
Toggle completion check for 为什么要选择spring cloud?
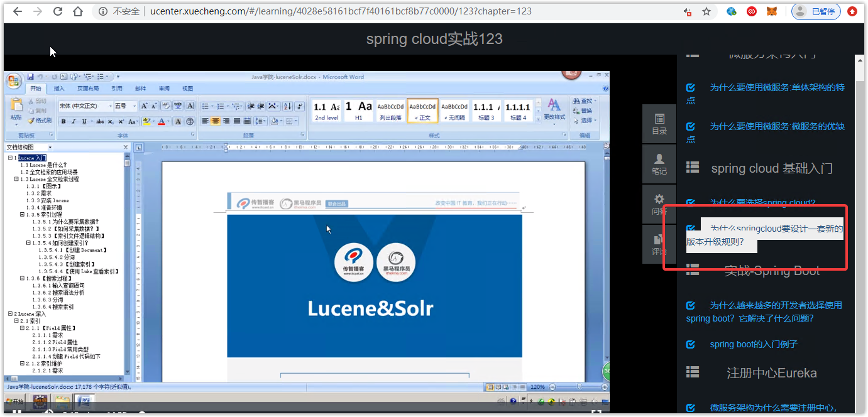(x=691, y=203)
